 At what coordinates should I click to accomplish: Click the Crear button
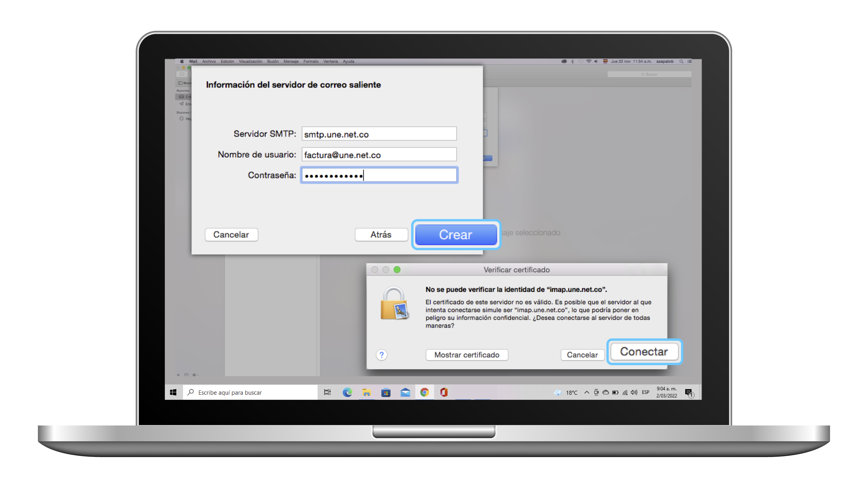pyautogui.click(x=456, y=234)
